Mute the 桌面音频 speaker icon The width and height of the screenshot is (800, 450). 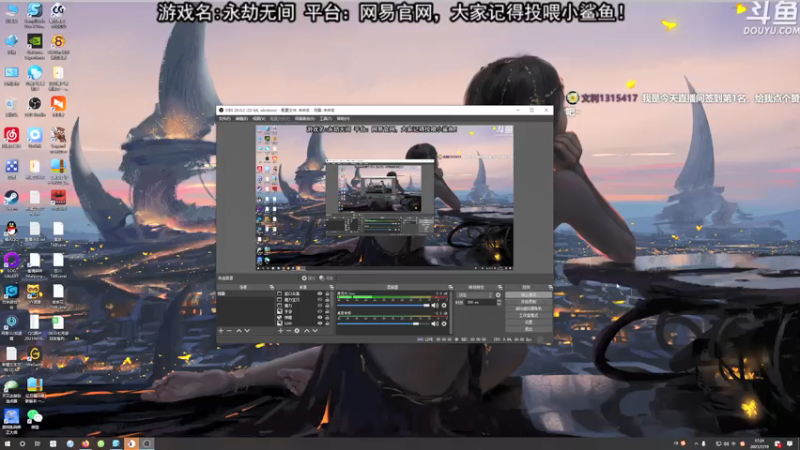tap(435, 323)
